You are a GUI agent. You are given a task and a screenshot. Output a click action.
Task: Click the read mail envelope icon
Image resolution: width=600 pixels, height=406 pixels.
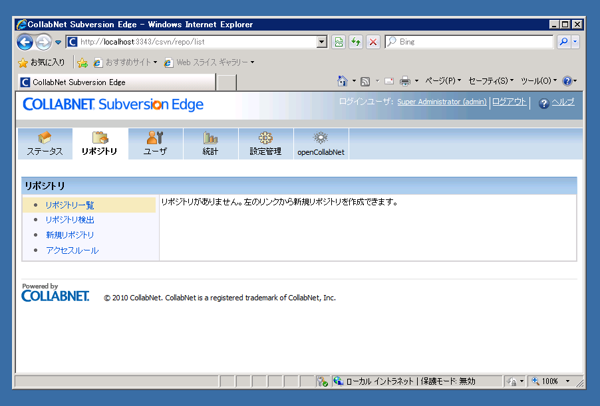coord(389,81)
